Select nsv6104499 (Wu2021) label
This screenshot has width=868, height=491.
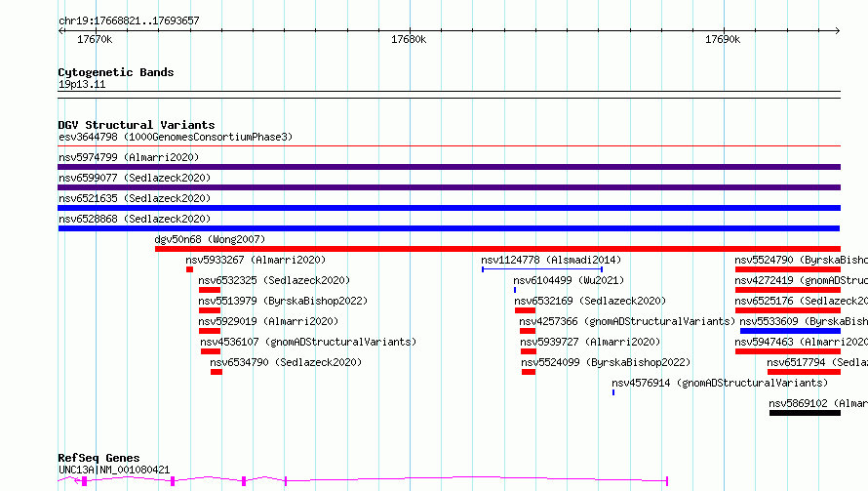point(569,280)
